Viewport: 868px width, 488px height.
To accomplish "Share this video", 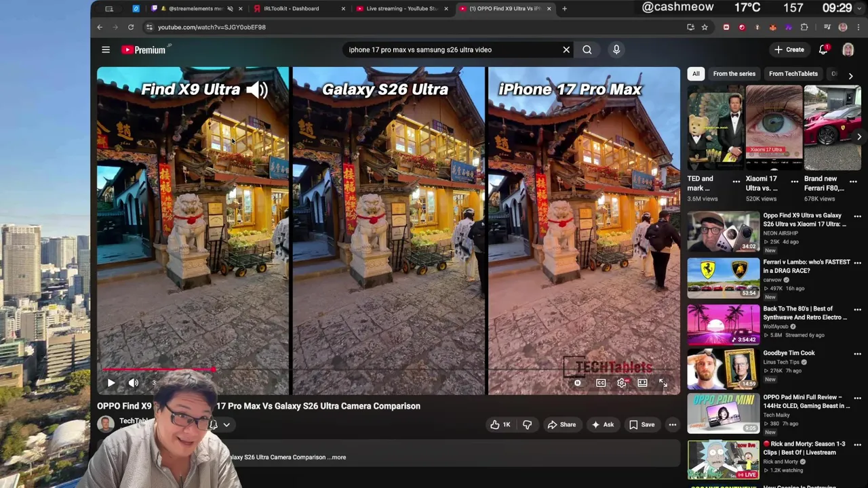I will click(561, 425).
